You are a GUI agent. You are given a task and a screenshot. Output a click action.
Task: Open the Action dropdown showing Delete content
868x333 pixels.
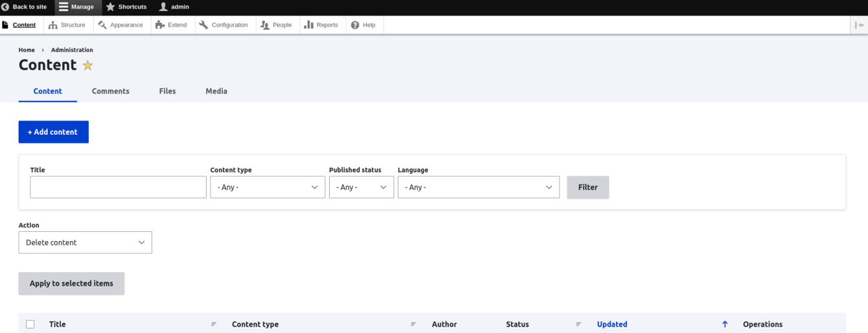point(85,242)
